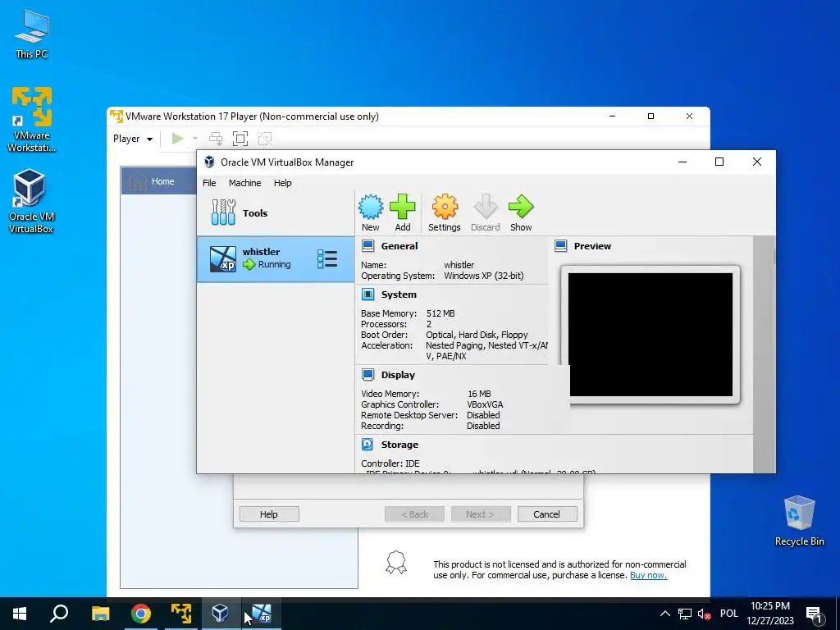Open the Player dropdown in VMware
This screenshot has height=630, width=840.
(133, 139)
